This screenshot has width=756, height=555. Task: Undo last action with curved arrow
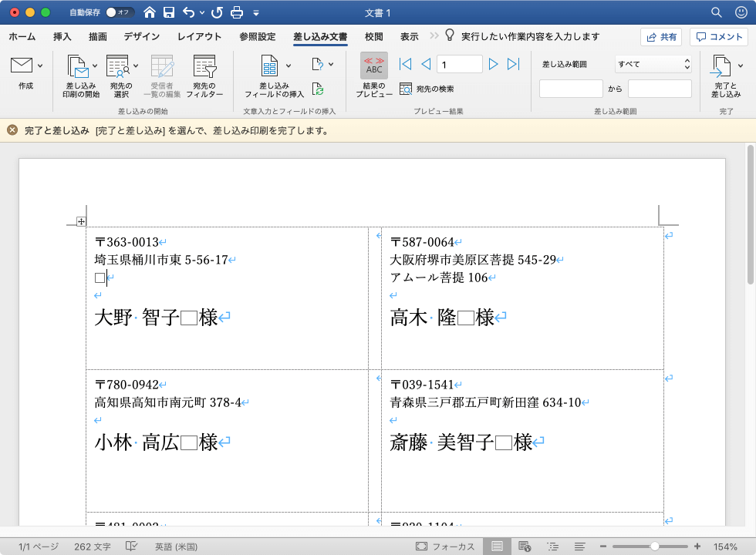[x=188, y=12]
